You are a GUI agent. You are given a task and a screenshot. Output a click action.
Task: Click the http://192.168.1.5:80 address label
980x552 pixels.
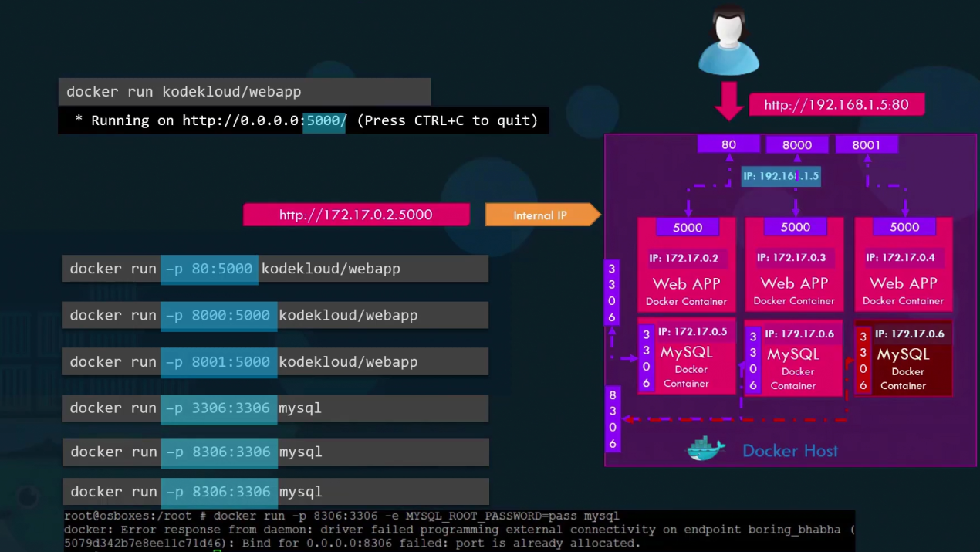click(836, 105)
